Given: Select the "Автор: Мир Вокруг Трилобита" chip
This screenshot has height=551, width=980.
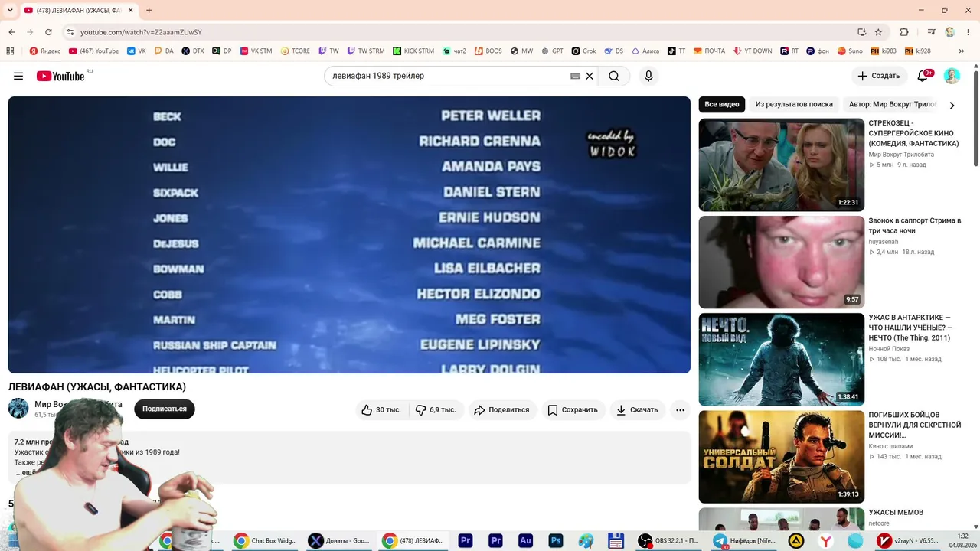Looking at the screenshot, I should (x=891, y=104).
